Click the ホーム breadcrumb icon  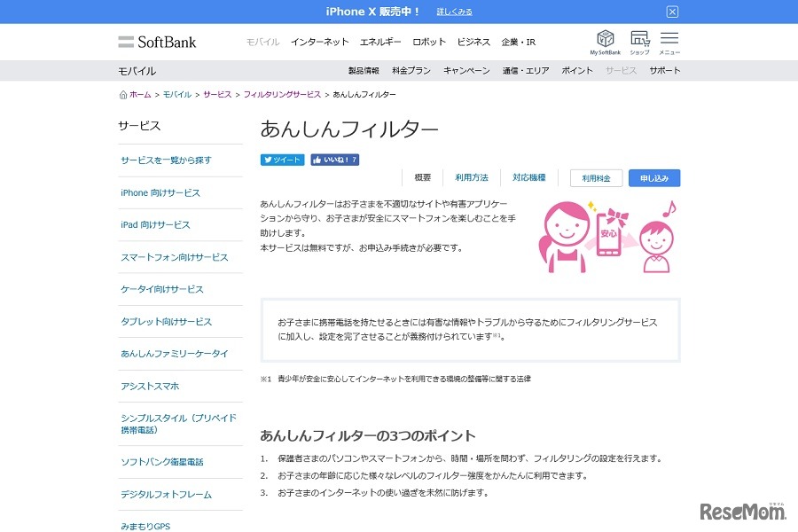[x=122, y=95]
